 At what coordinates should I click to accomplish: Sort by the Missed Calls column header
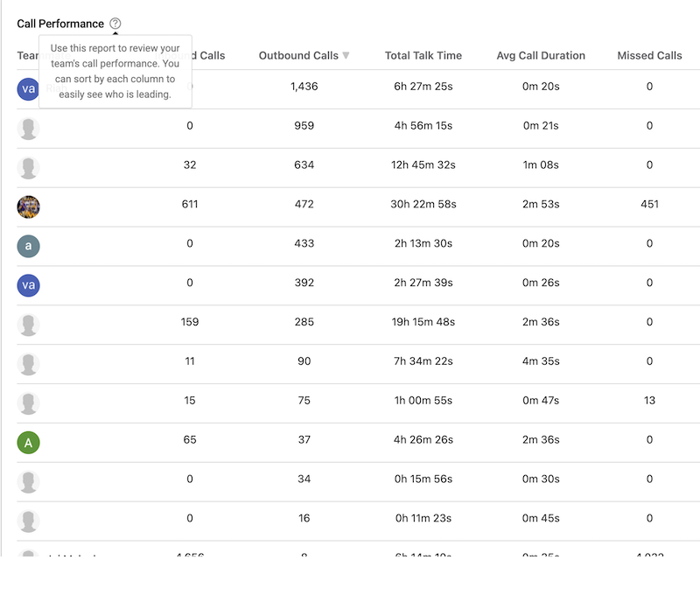(x=649, y=56)
